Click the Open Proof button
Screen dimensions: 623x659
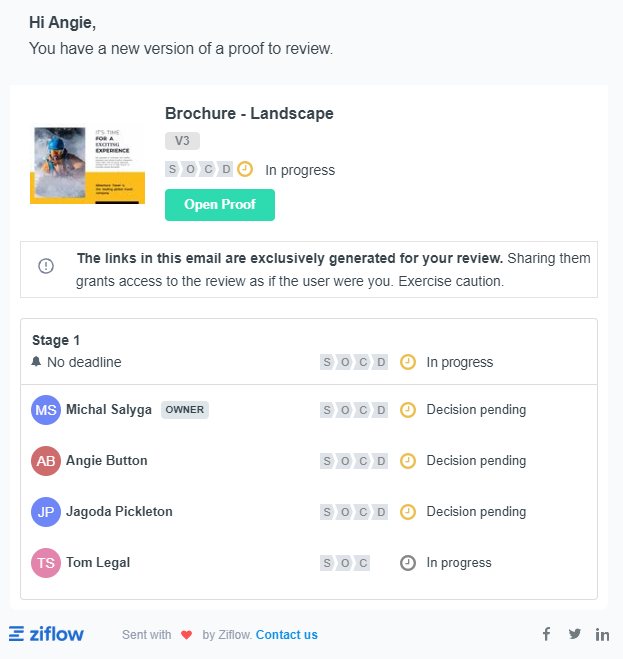[x=219, y=205]
